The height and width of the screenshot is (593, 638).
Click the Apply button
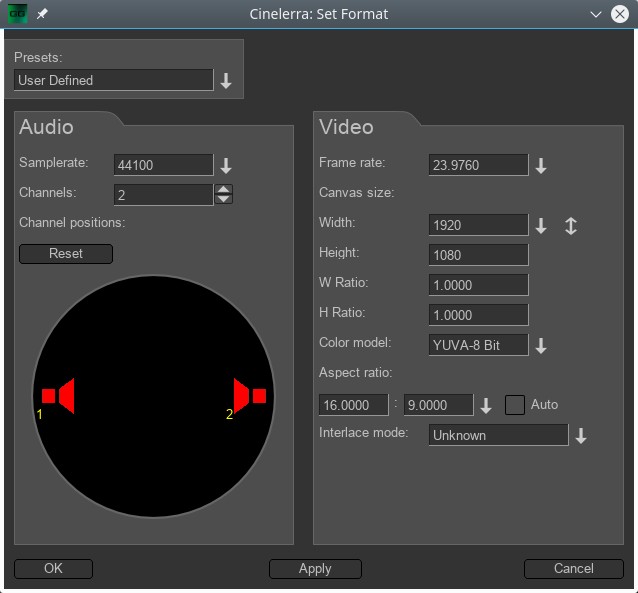(315, 568)
